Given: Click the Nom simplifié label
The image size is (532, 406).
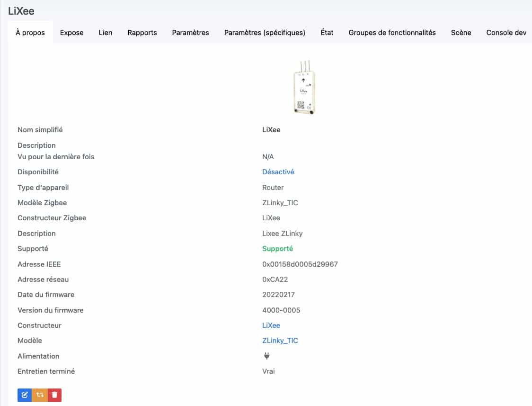Looking at the screenshot, I should click(40, 130).
